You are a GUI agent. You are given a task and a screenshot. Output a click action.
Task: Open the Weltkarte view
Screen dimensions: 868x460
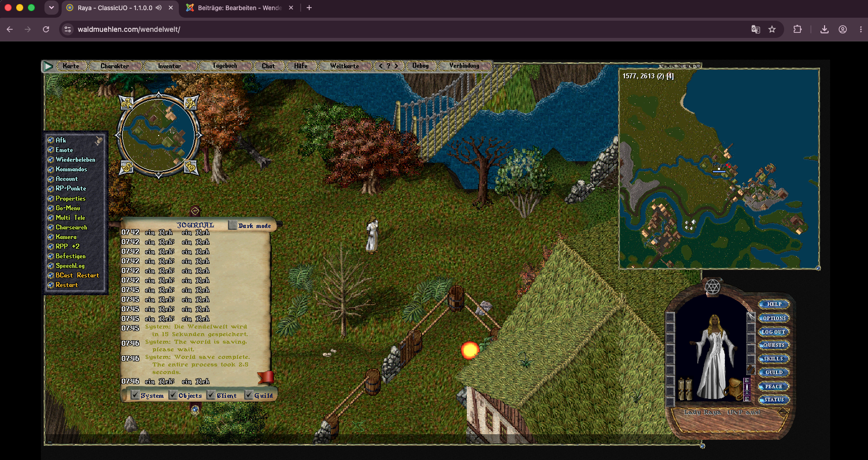click(345, 66)
